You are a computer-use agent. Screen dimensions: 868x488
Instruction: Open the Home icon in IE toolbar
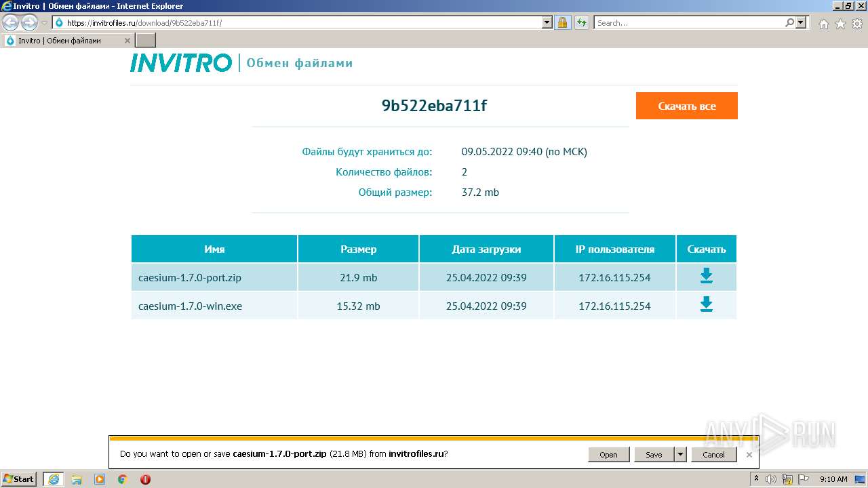coord(823,24)
